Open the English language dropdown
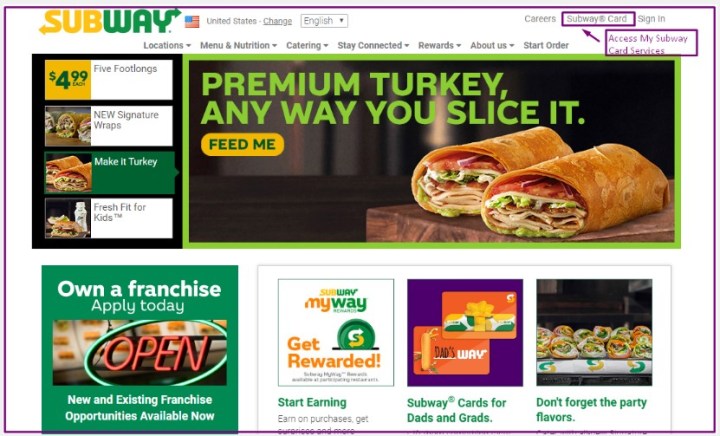This screenshot has height=436, width=720. pos(324,21)
